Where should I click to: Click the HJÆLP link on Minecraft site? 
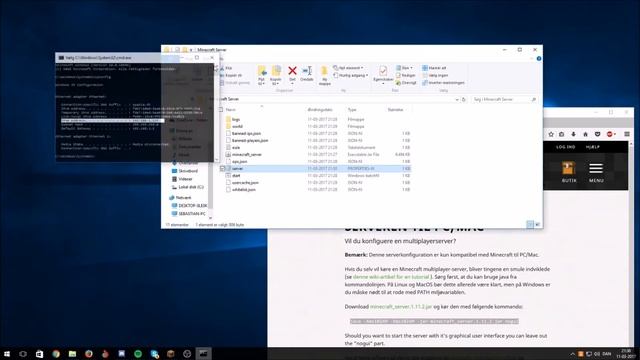click(x=593, y=147)
